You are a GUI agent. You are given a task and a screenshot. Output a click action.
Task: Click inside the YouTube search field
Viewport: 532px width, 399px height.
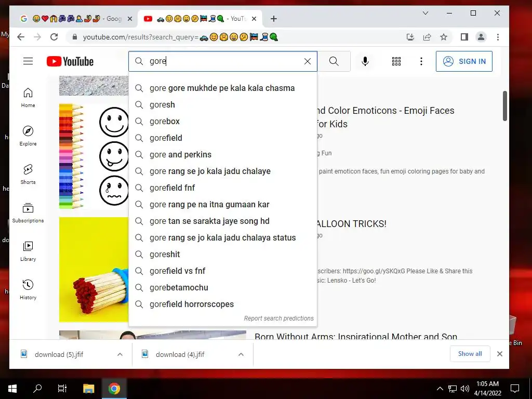click(x=224, y=61)
